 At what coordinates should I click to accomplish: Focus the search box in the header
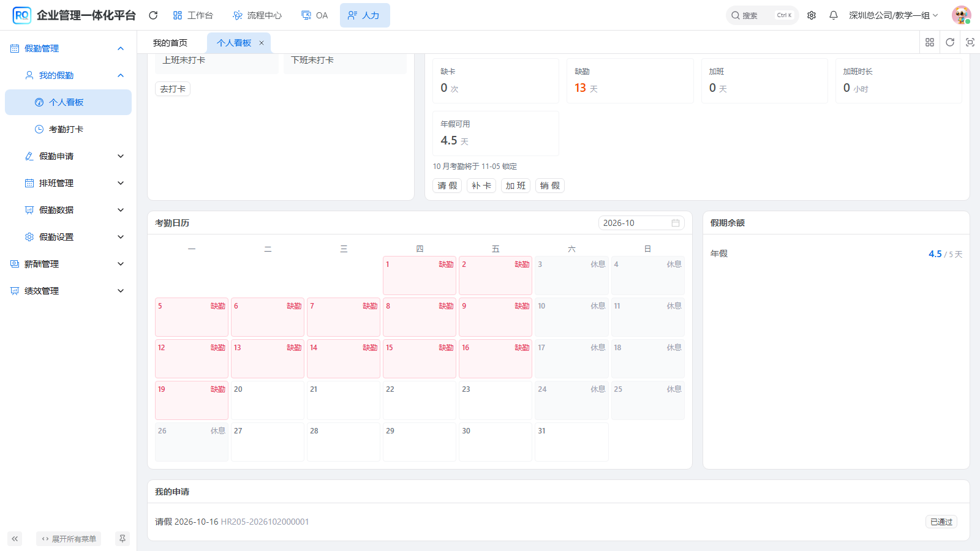[762, 15]
